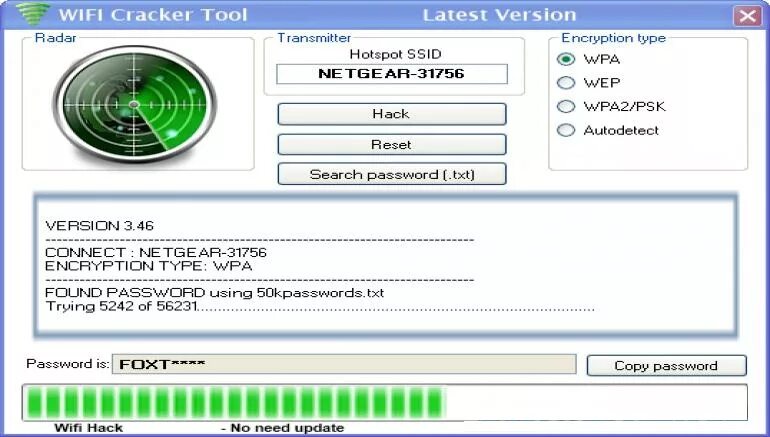The height and width of the screenshot is (437, 770).
Task: Click the Encryption type group label
Action: click(613, 38)
